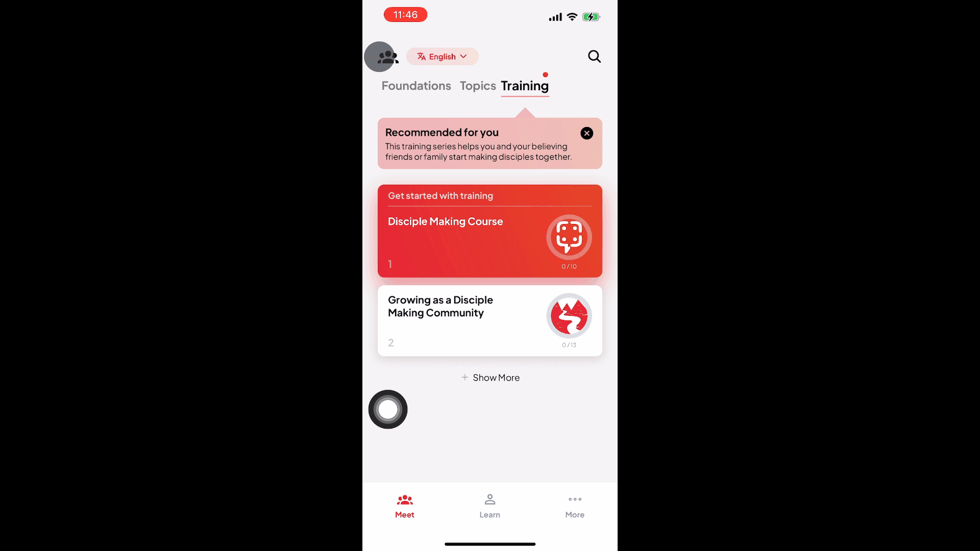
Task: Select the Topics tab
Action: tap(477, 85)
